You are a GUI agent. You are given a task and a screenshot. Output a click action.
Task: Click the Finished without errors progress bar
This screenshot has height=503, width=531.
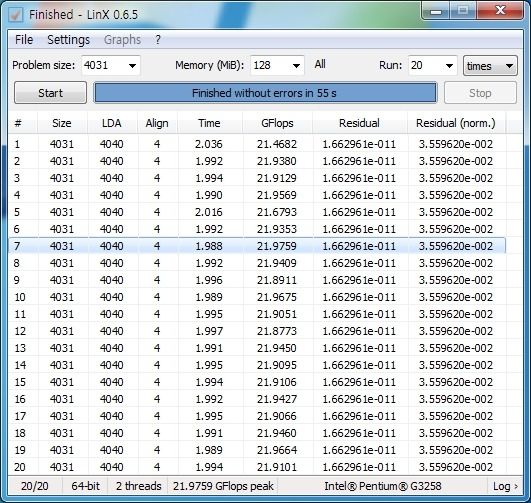coord(265,93)
